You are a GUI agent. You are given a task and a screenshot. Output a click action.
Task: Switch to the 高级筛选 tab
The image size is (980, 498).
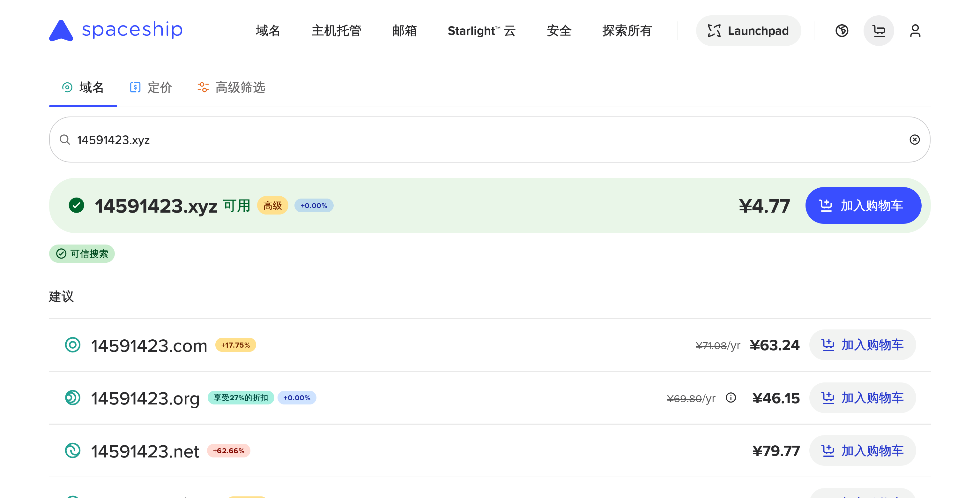tap(231, 87)
